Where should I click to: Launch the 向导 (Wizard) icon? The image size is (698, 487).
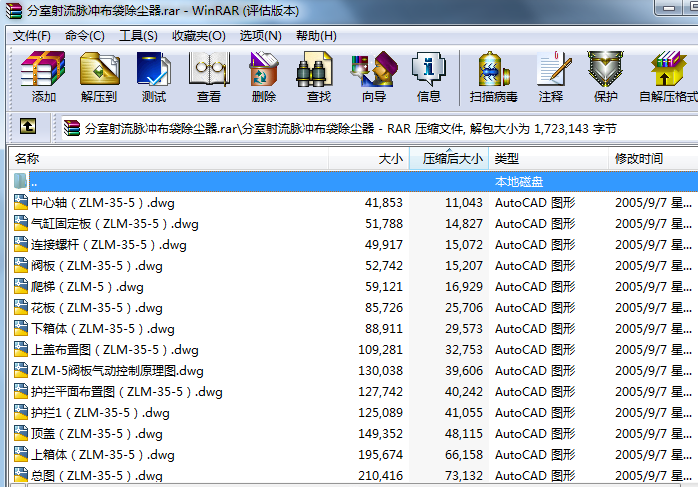pos(374,69)
